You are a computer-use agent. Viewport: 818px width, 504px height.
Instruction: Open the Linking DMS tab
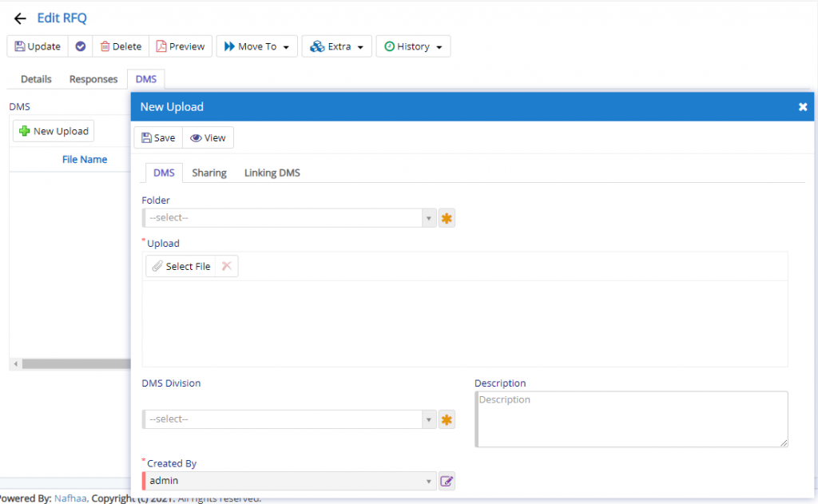272,173
